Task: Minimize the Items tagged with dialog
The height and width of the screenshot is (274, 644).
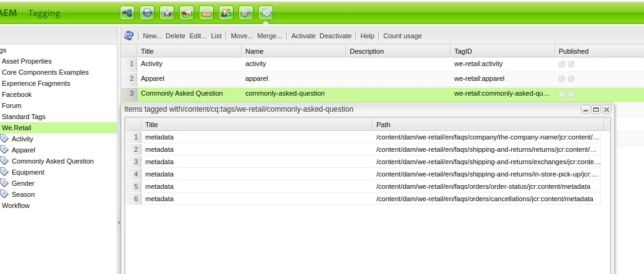Action: coord(586,109)
